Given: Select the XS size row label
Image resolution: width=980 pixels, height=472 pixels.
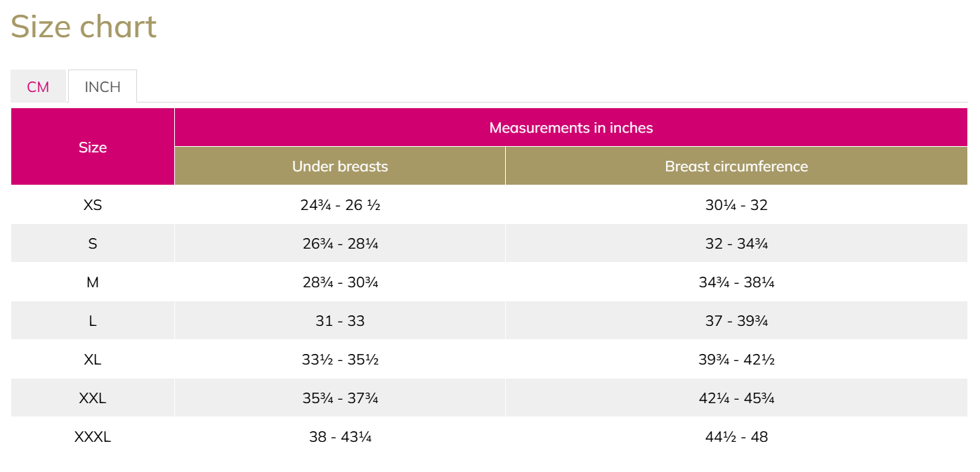Looking at the screenshot, I should click(x=93, y=205).
